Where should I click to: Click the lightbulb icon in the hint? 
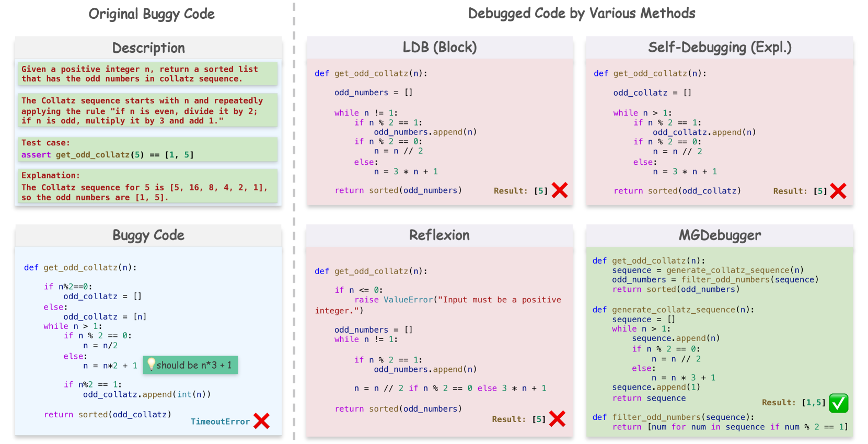pos(151,364)
